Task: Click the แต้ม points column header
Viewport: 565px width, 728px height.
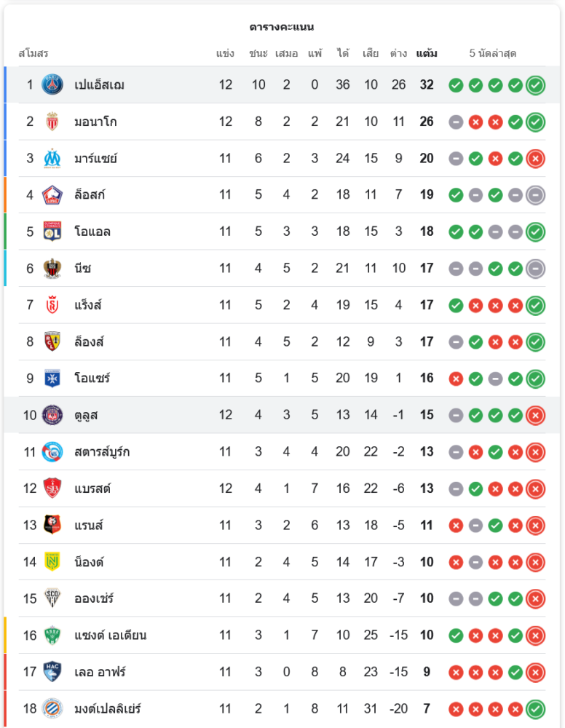Action: [x=427, y=54]
